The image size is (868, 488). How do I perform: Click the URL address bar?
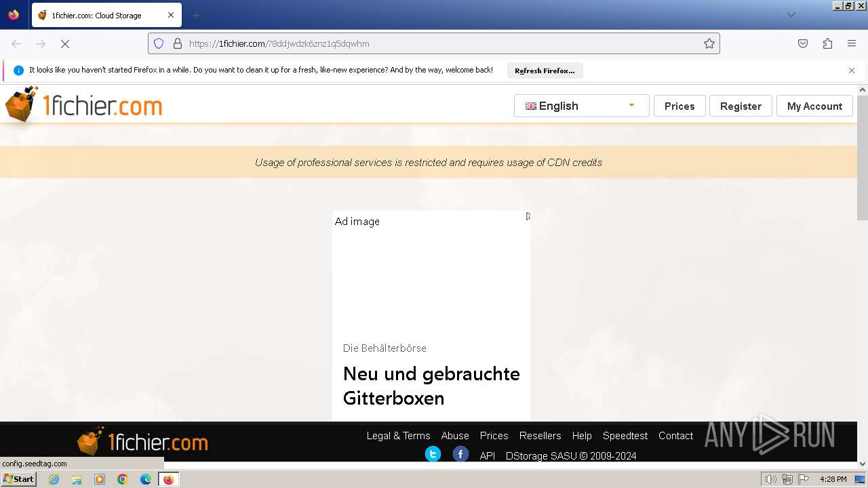434,43
